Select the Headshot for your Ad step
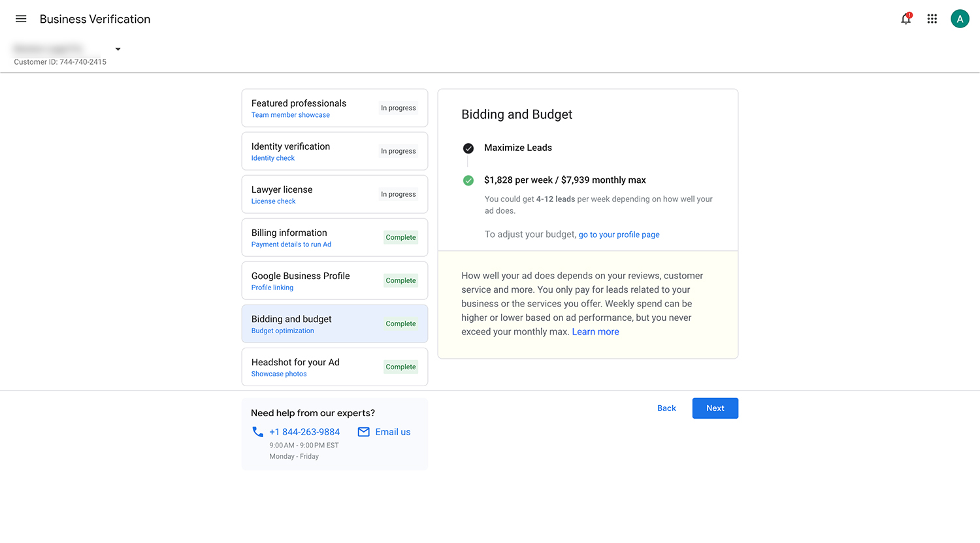Screen dimensions: 980x543 [335, 367]
